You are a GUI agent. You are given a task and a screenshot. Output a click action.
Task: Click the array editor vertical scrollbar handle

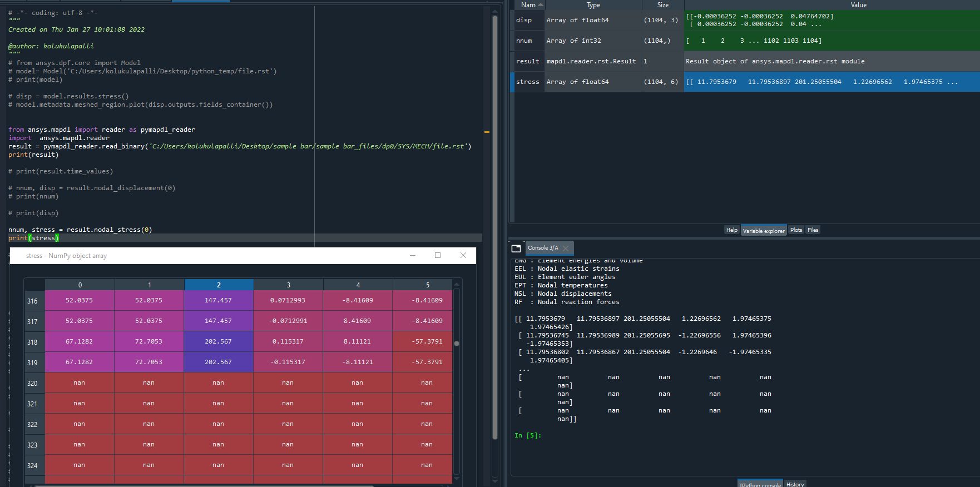(x=457, y=344)
